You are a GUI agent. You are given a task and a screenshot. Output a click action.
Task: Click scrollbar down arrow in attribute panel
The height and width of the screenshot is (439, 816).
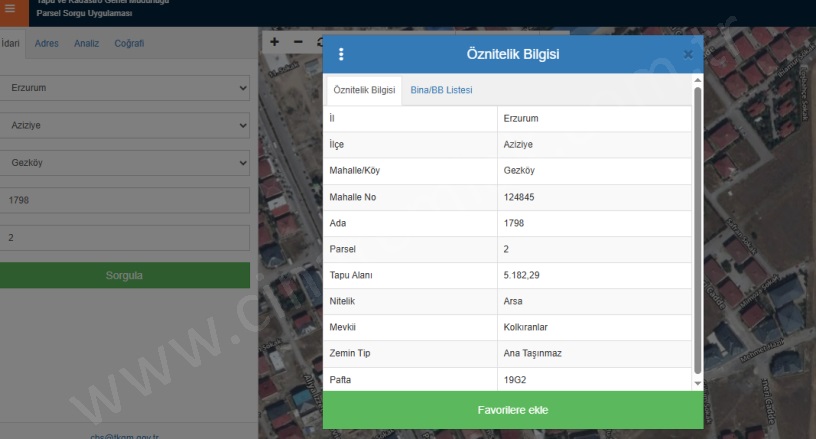pyautogui.click(x=698, y=383)
